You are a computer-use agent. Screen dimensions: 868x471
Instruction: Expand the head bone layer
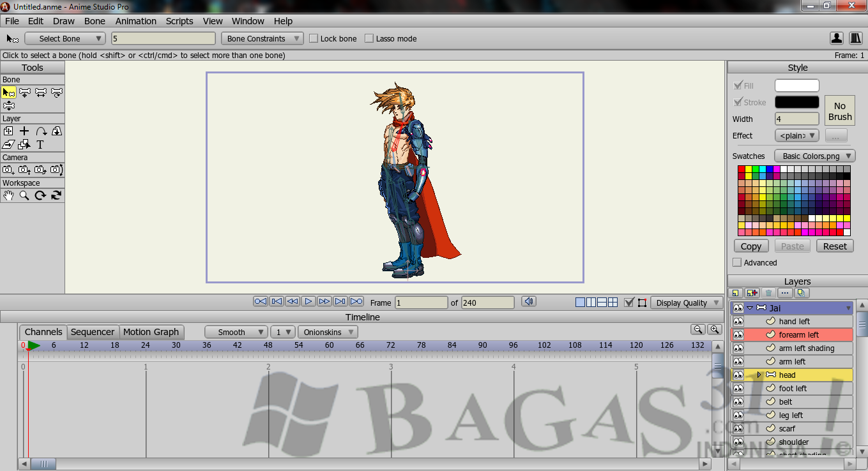pyautogui.click(x=759, y=375)
